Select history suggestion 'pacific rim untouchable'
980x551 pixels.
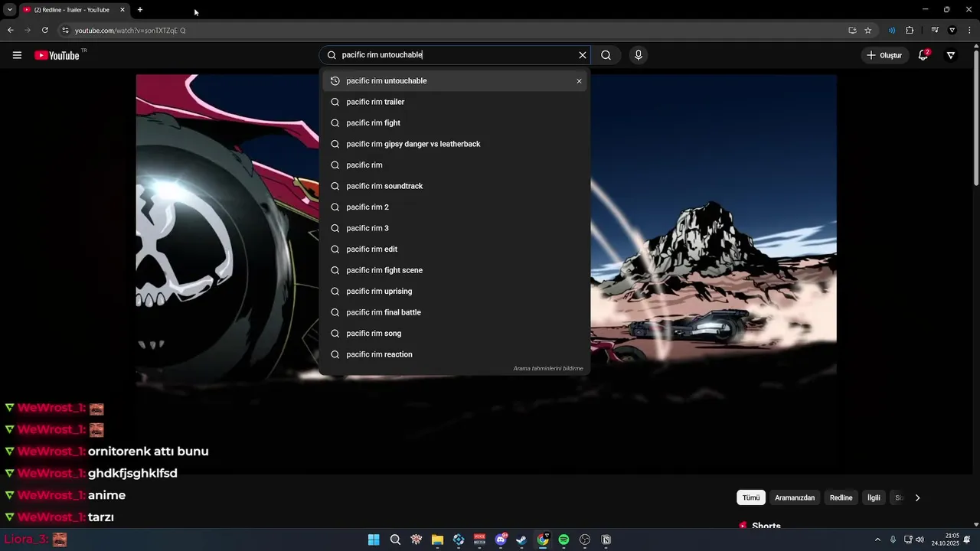(455, 81)
